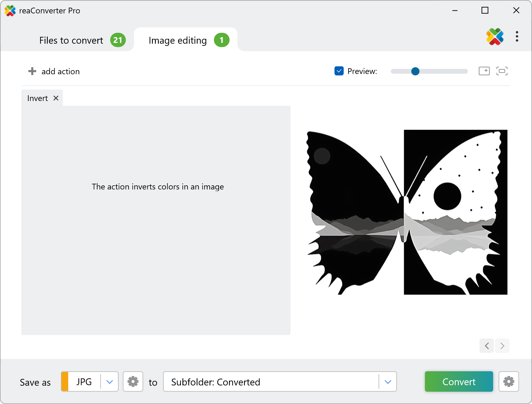
Task: Adjust the Preview zoom slider handle
Action: point(415,71)
